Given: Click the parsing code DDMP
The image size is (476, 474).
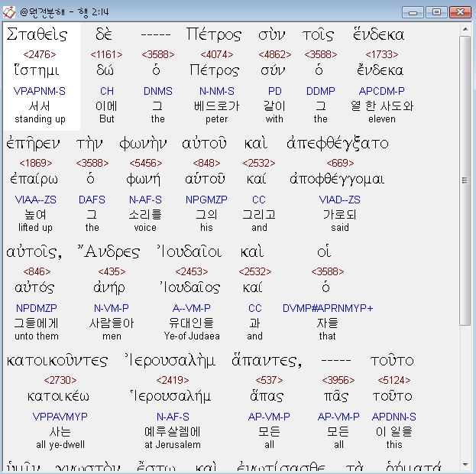Looking at the screenshot, I should pos(321,91).
